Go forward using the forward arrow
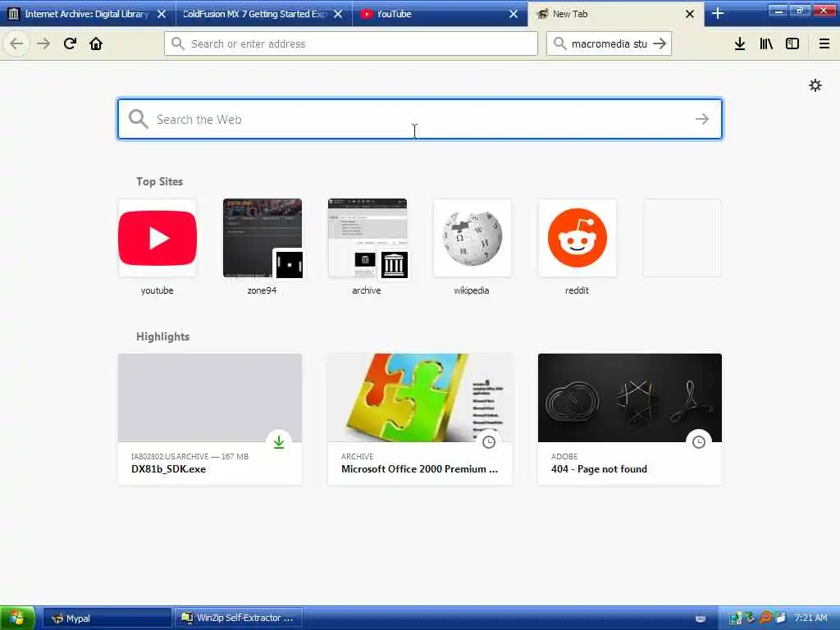This screenshot has height=630, width=840. pos(43,43)
